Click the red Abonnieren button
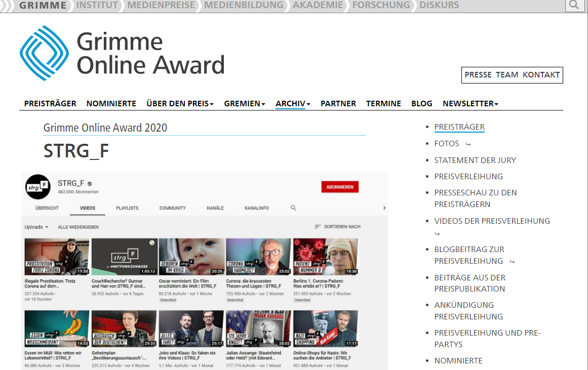The height and width of the screenshot is (370, 588). (340, 187)
